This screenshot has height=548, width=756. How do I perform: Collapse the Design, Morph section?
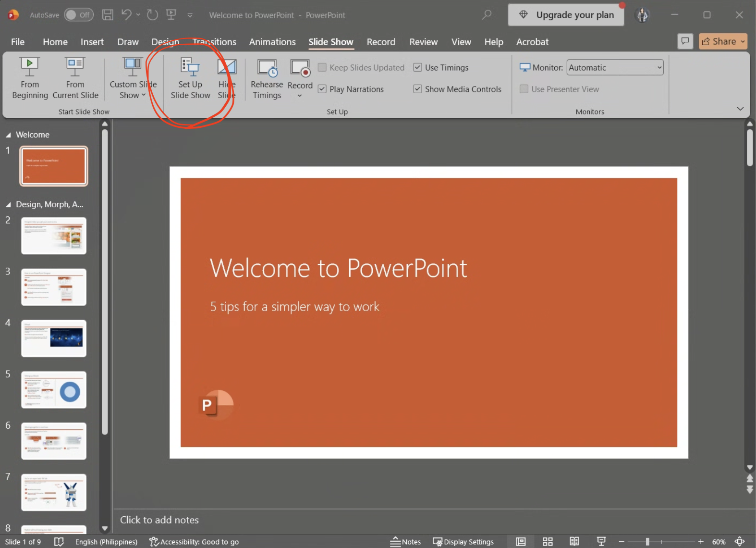coord(8,205)
